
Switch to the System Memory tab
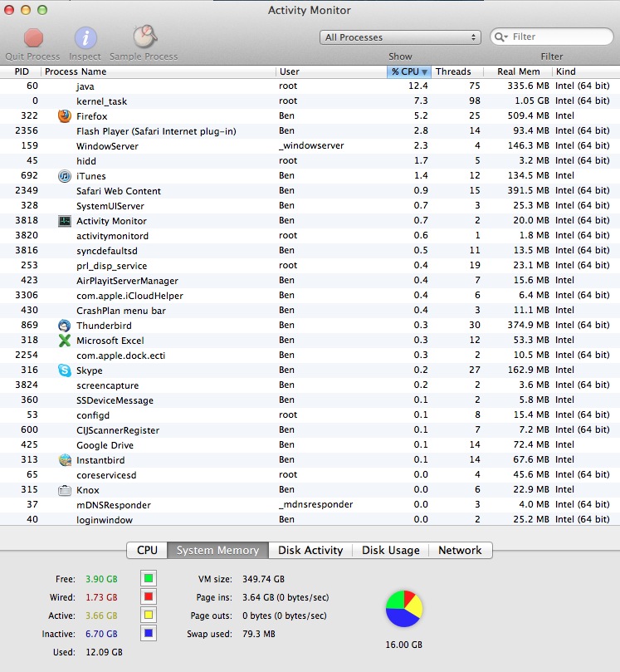[218, 550]
